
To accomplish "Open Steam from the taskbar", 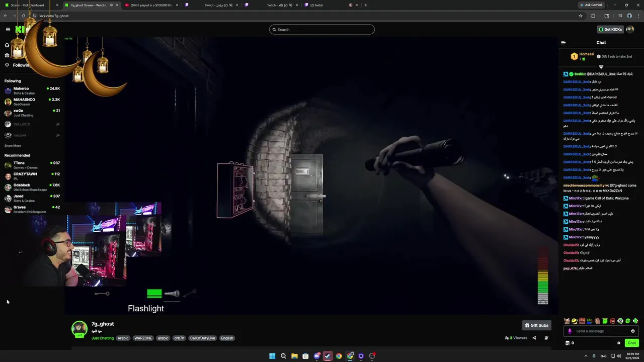I will click(328, 356).
